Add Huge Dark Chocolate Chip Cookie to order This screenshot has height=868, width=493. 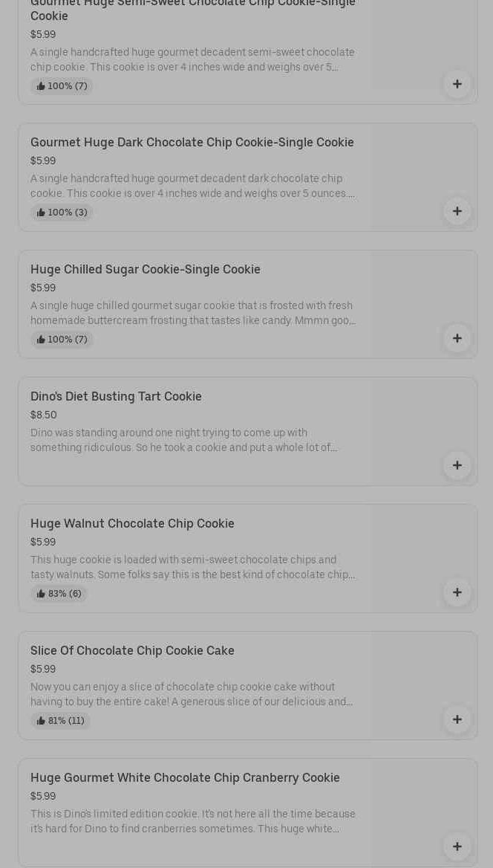[x=457, y=211]
